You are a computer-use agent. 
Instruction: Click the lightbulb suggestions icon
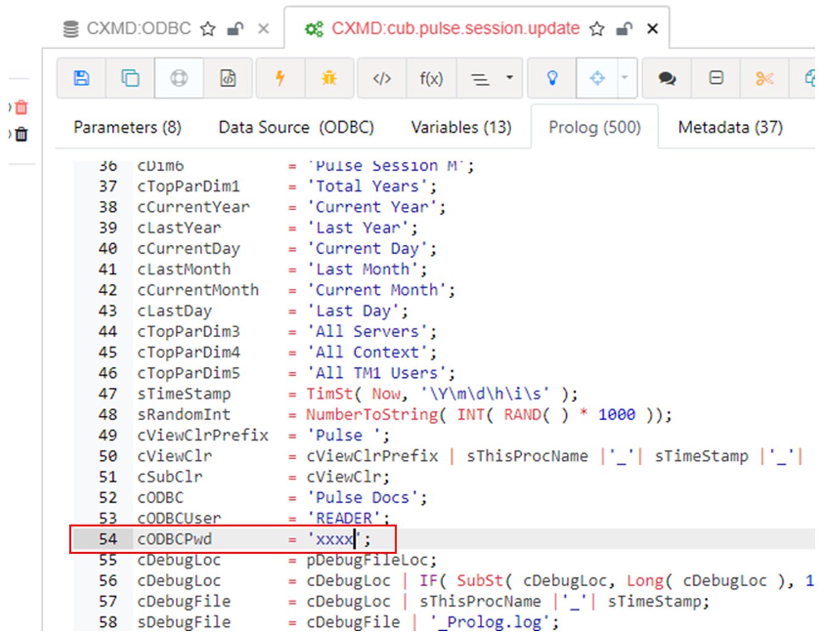[551, 78]
